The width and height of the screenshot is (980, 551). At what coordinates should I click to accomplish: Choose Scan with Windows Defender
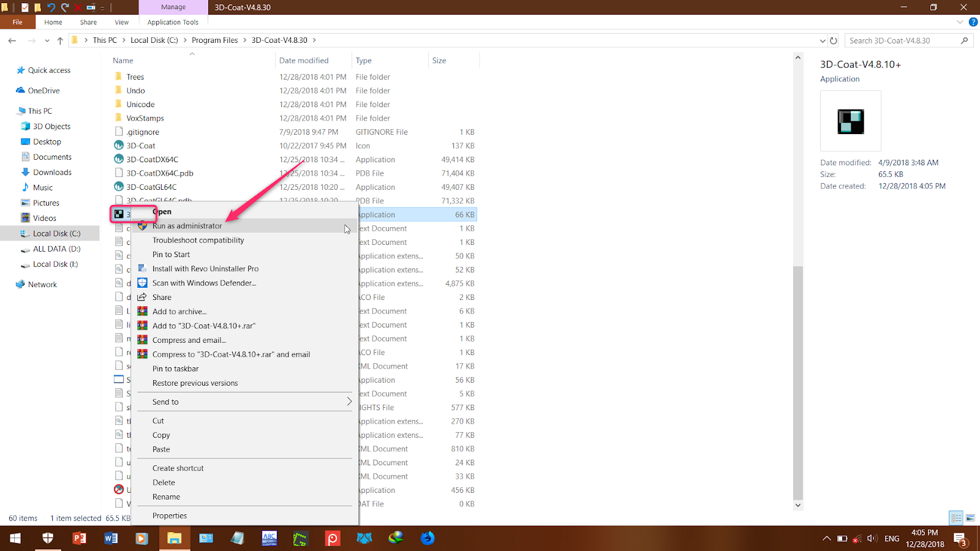click(x=244, y=283)
